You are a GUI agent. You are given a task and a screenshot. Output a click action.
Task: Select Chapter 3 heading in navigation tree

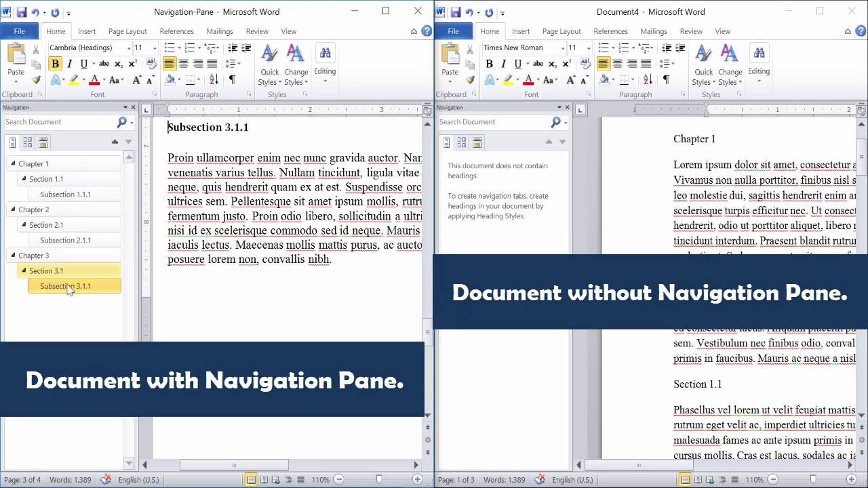click(x=64, y=256)
